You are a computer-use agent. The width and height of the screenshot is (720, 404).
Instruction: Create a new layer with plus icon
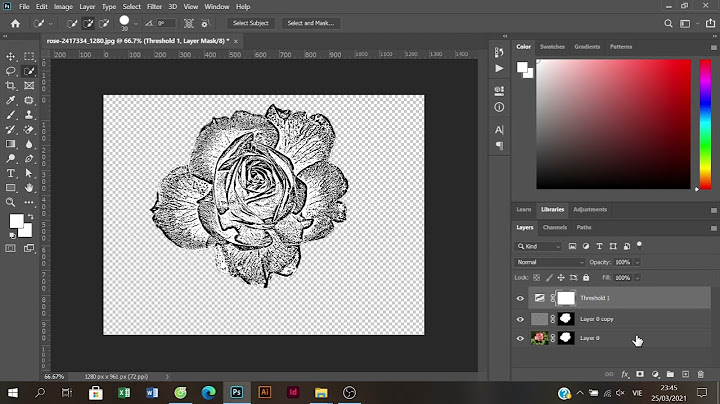pyautogui.click(x=686, y=374)
